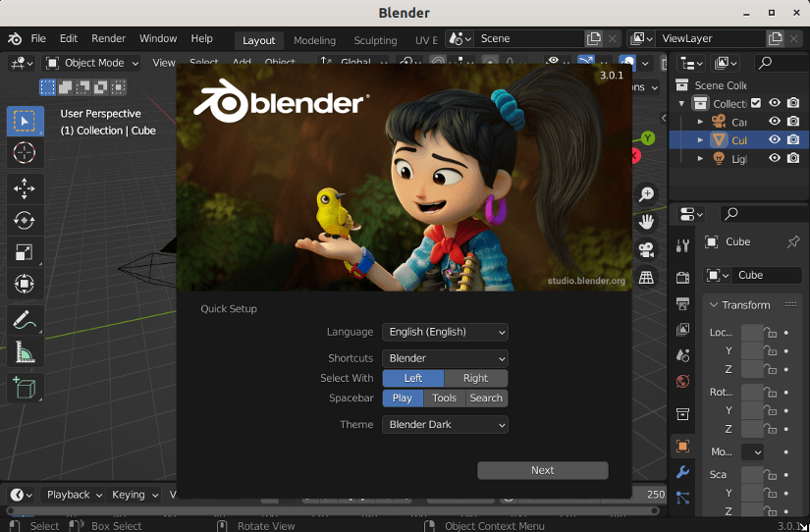Viewport: 810px width, 532px height.
Task: Select the Cursor tool
Action: (x=25, y=153)
